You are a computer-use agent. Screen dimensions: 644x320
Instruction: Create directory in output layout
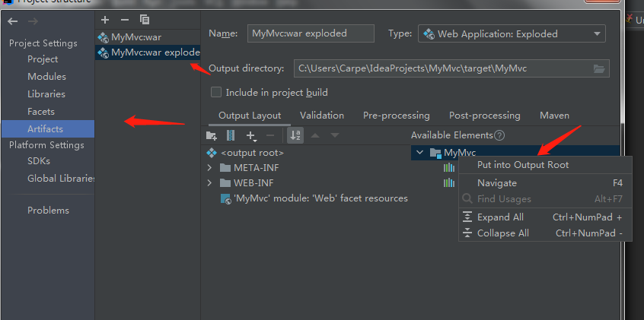(211, 135)
